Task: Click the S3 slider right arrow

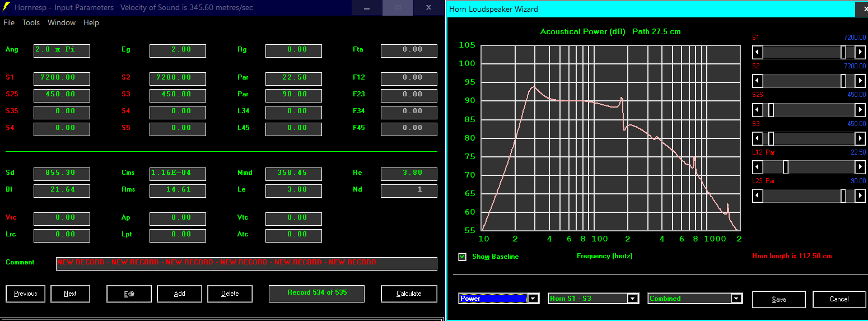Action: pos(860,138)
